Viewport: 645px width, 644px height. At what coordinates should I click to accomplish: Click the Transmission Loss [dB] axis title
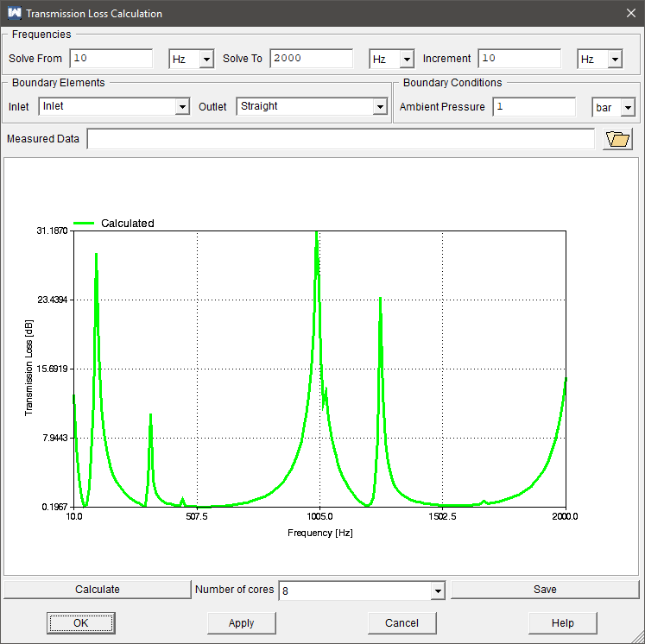(28, 368)
